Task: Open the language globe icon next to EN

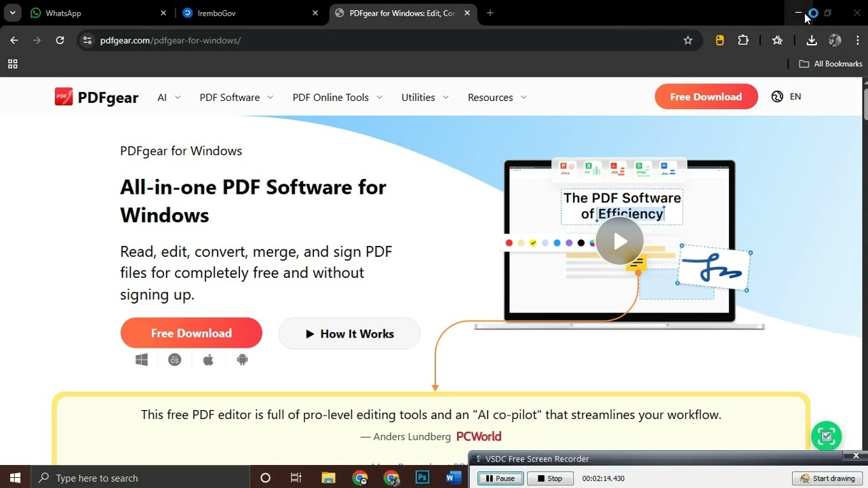Action: coord(777,97)
